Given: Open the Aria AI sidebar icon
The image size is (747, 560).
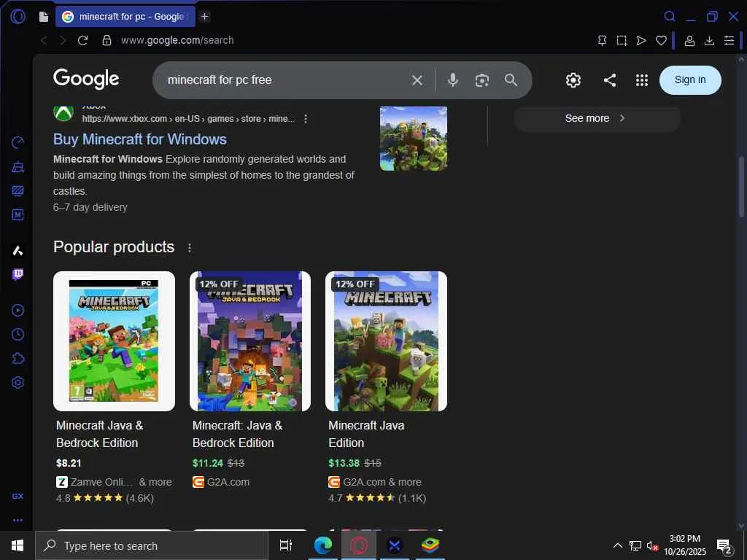Looking at the screenshot, I should coord(18,251).
